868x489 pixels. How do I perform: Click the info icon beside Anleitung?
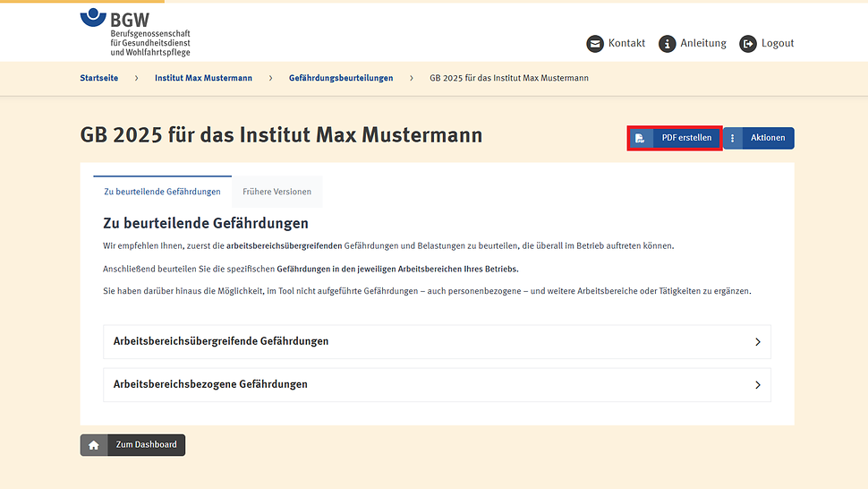coord(667,44)
